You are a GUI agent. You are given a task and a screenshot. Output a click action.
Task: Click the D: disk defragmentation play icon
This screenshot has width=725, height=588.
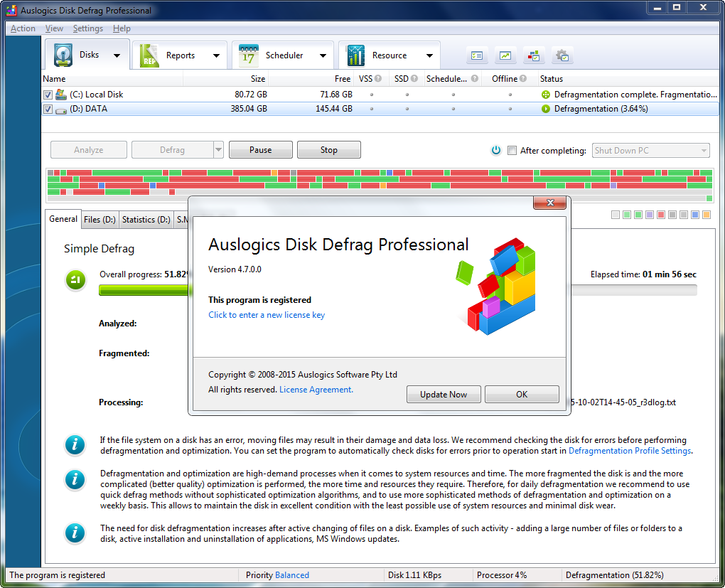[546, 109]
